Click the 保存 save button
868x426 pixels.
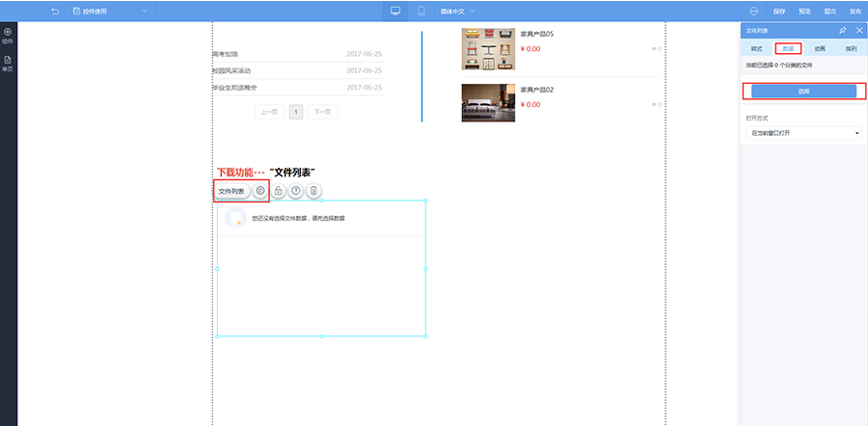(779, 11)
